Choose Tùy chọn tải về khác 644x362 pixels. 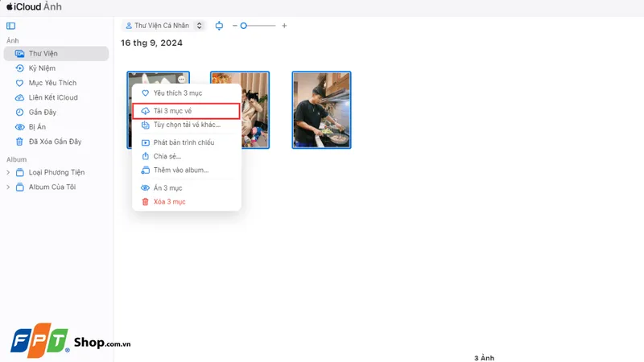pyautogui.click(x=187, y=125)
